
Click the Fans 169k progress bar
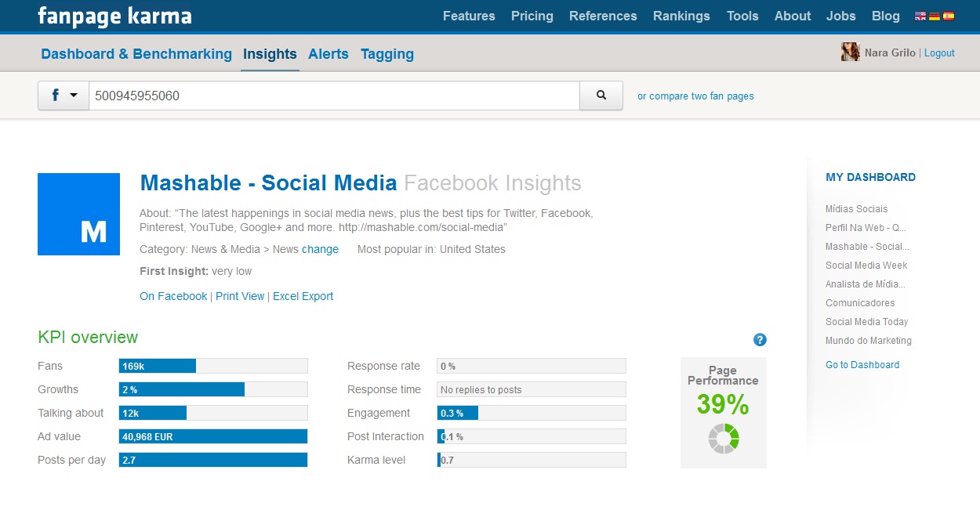[213, 366]
